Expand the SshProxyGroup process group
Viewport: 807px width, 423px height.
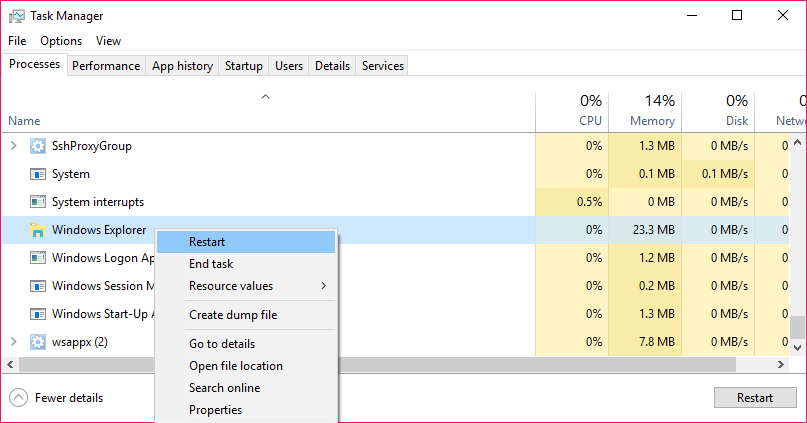coord(13,146)
